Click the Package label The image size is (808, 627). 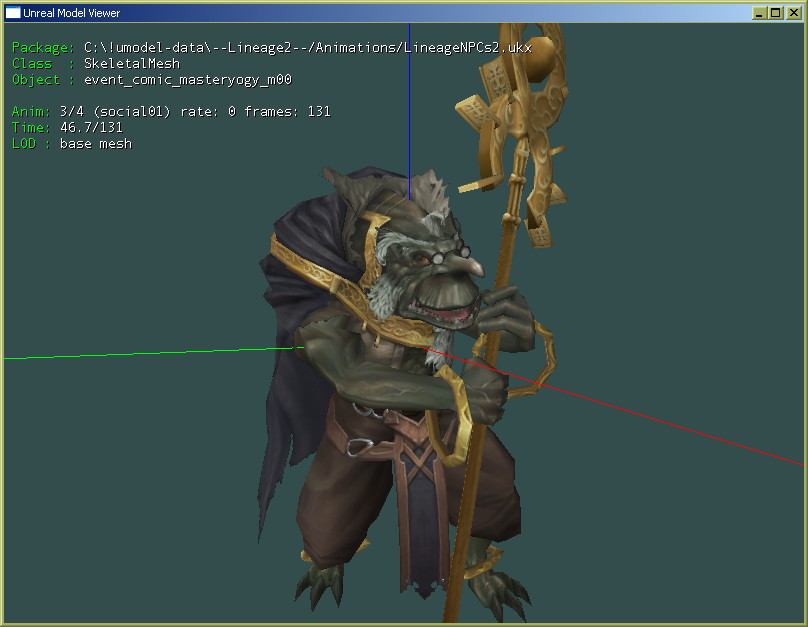click(x=43, y=48)
